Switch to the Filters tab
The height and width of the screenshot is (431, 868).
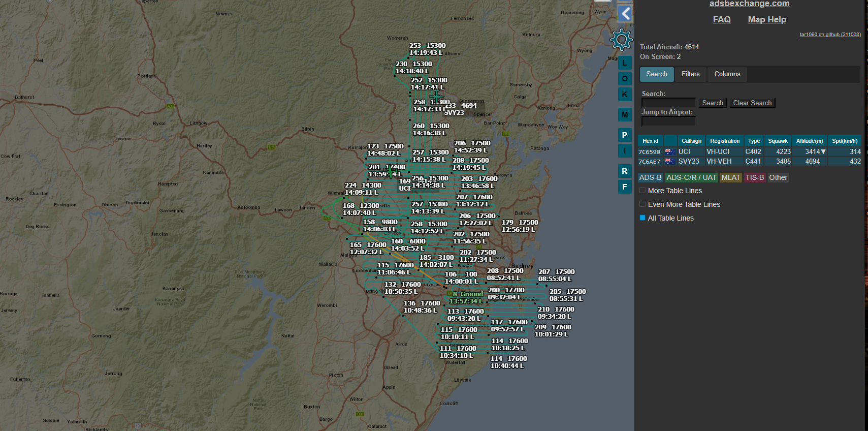[691, 74]
